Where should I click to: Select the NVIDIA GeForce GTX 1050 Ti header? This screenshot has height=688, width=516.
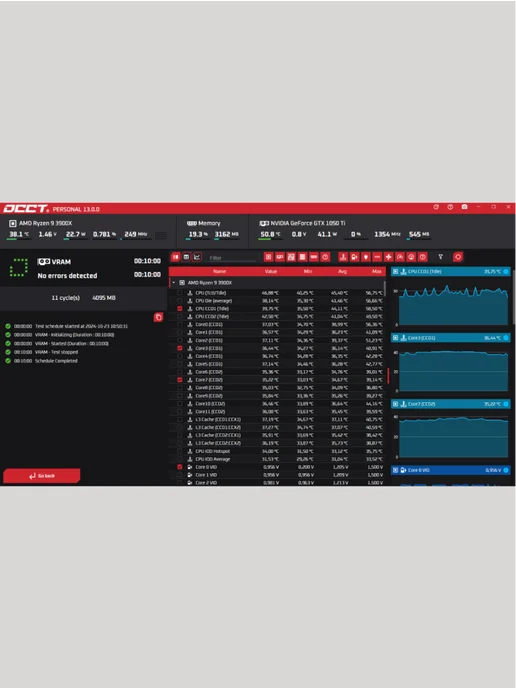point(302,223)
